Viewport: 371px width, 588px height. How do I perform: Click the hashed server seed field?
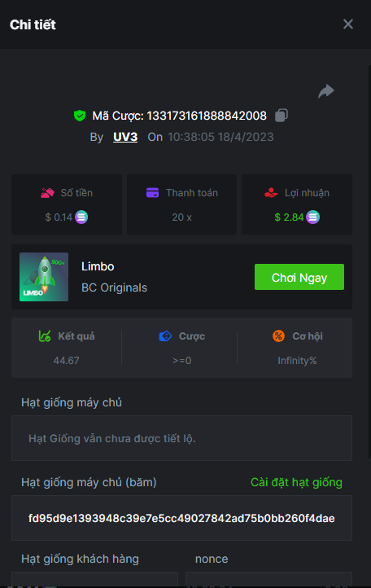tap(181, 518)
